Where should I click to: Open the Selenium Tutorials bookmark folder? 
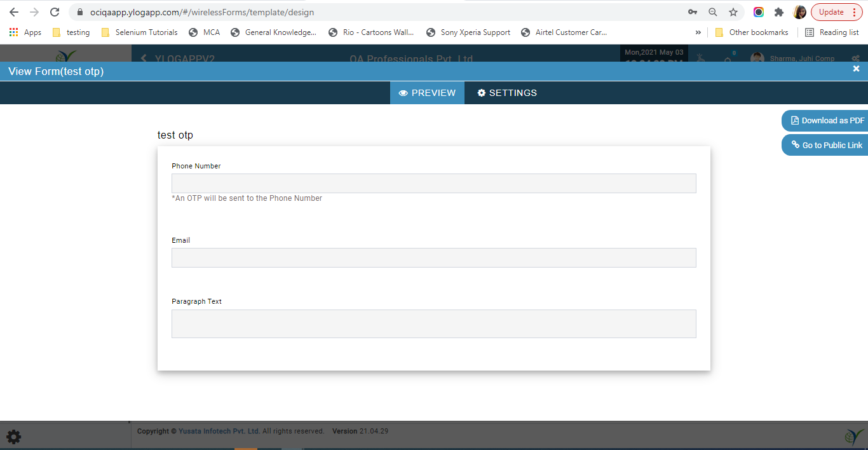pyautogui.click(x=139, y=32)
